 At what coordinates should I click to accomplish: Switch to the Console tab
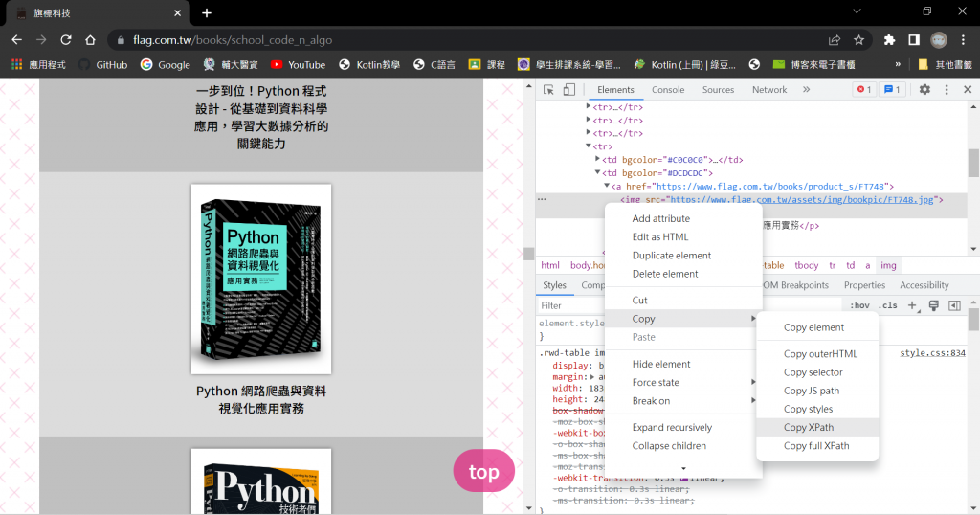click(668, 90)
